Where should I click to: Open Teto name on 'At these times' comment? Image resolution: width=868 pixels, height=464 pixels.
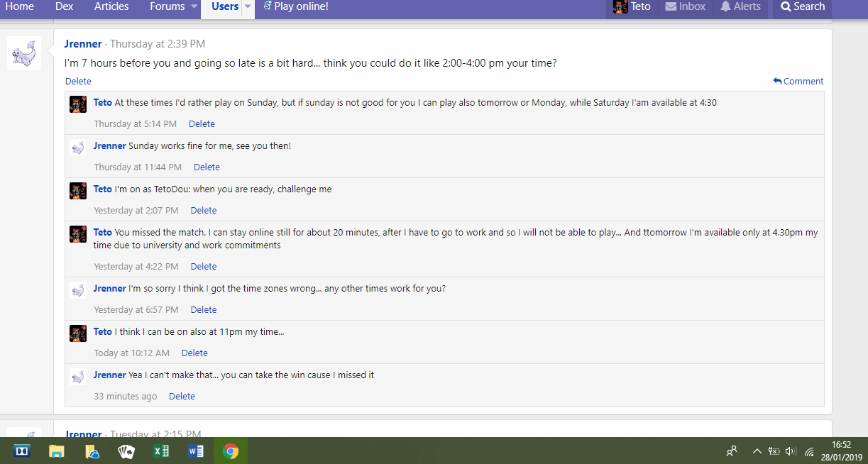(x=103, y=102)
